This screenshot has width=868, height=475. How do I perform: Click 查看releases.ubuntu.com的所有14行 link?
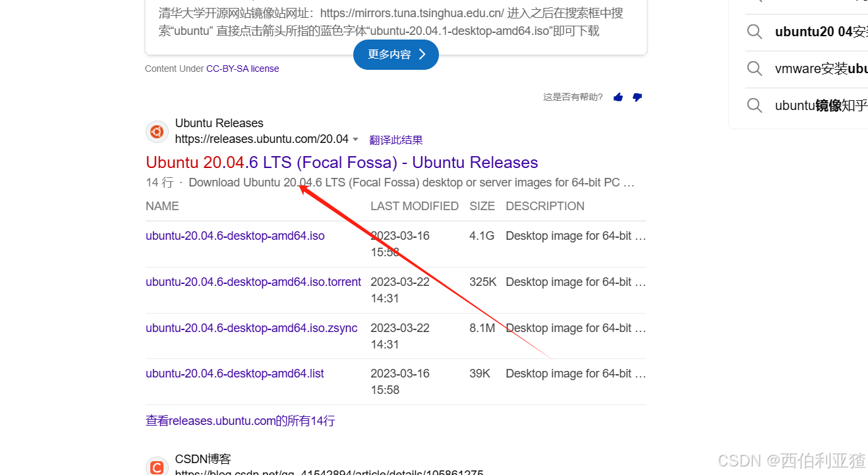(x=241, y=421)
